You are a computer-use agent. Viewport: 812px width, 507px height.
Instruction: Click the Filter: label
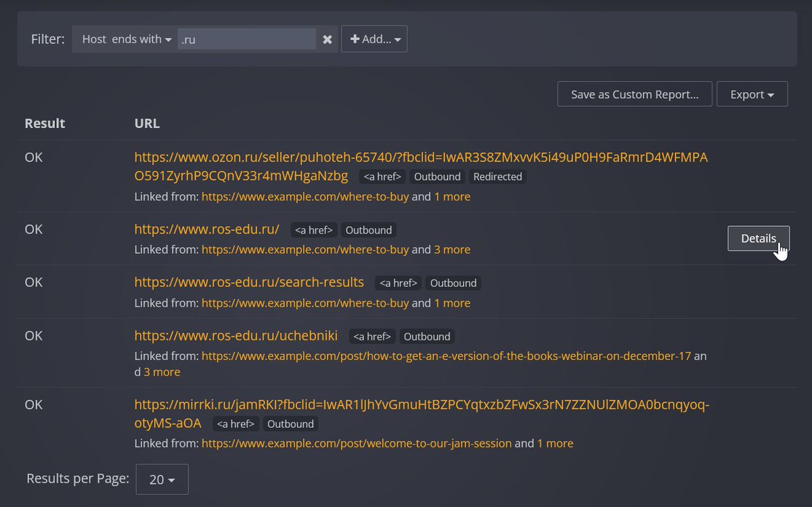(x=47, y=39)
